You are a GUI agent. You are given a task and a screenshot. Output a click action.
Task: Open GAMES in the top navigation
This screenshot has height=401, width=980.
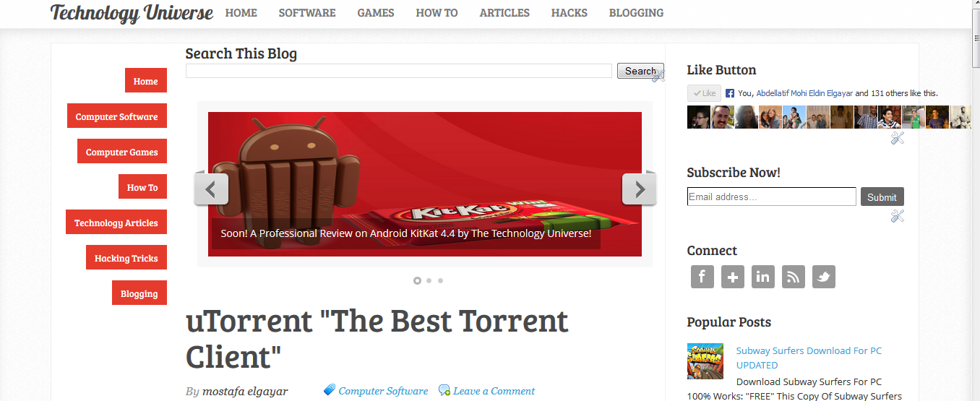pos(376,13)
